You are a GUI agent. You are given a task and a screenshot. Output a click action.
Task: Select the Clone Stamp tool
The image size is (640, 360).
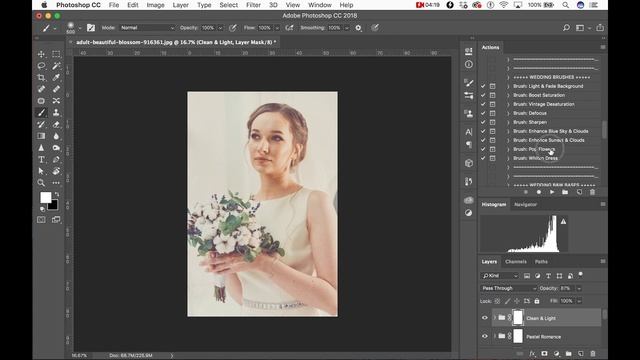(x=56, y=113)
